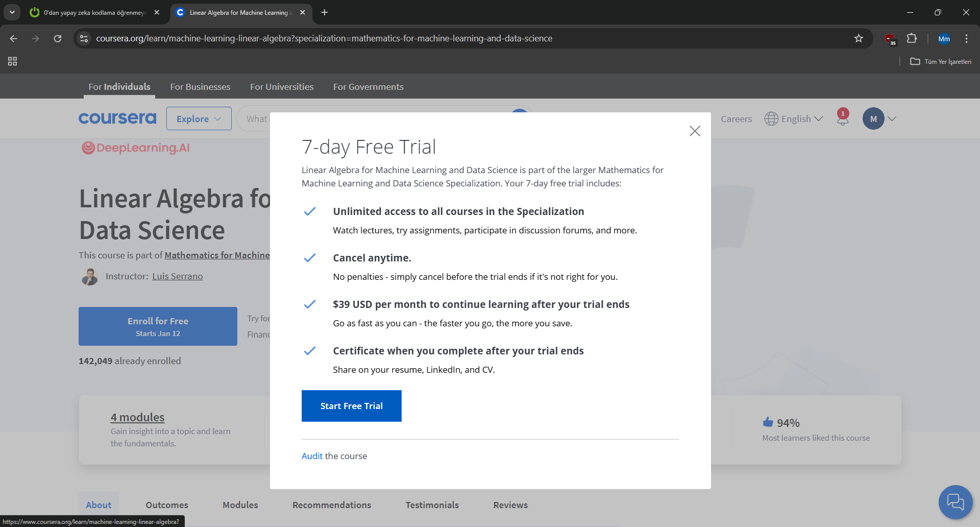
Task: Open the Luis Serrano instructor link
Action: (x=177, y=276)
